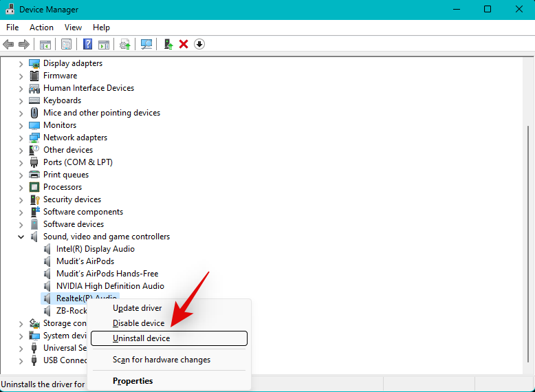This screenshot has width=535, height=392.
Task: Expand the Network adapters node
Action: 21,138
